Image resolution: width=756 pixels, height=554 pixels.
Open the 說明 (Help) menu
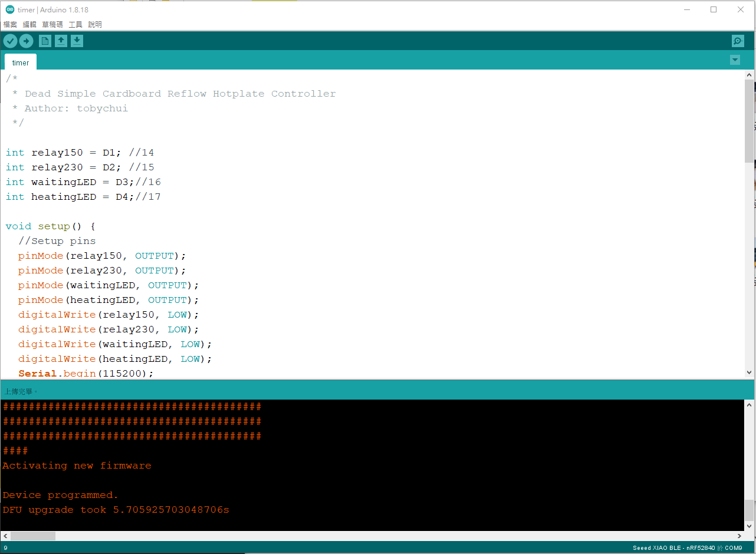click(x=93, y=24)
